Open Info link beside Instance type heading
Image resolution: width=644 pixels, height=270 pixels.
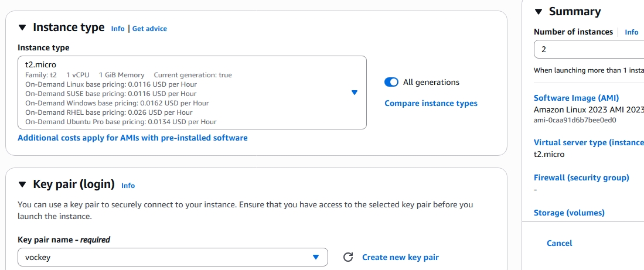point(118,29)
